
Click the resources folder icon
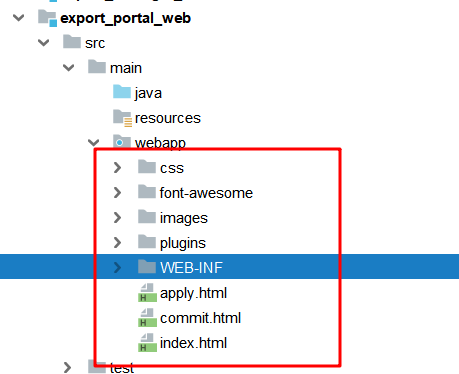click(x=122, y=118)
